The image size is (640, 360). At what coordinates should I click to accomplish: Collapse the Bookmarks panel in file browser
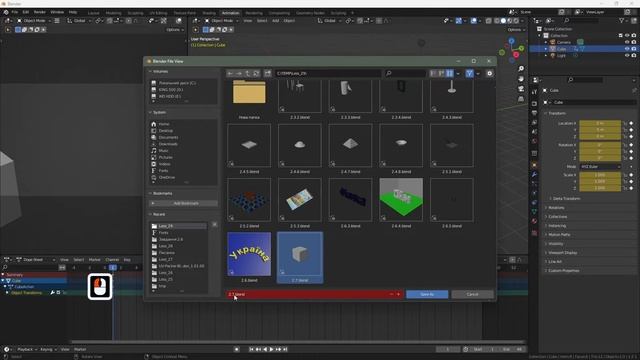click(150, 193)
